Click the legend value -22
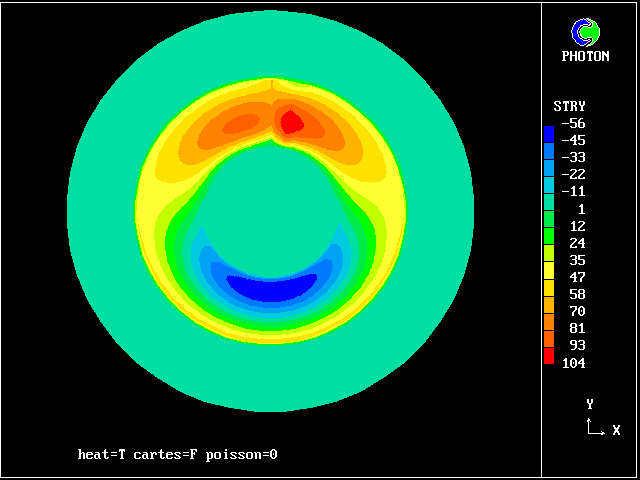The image size is (640, 480). pyautogui.click(x=573, y=174)
